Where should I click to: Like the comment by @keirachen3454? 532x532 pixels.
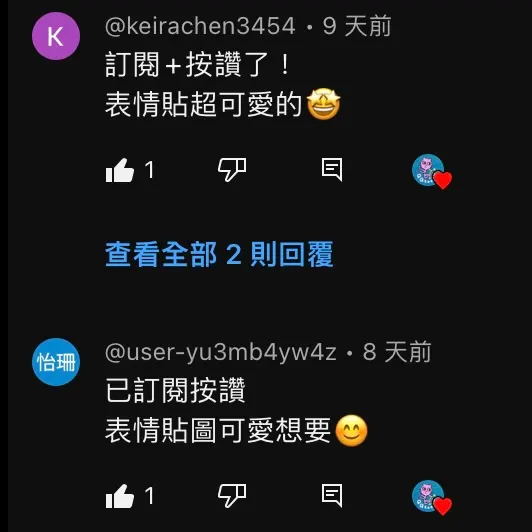pyautogui.click(x=120, y=170)
